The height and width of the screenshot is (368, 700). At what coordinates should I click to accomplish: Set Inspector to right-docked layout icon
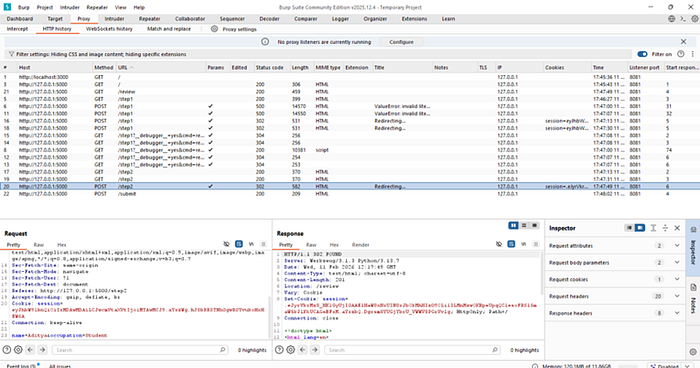(x=640, y=228)
